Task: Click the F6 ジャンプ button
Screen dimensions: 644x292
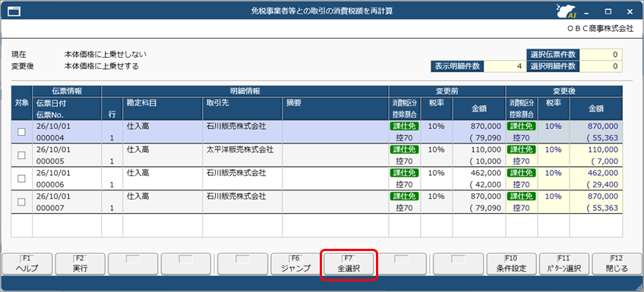Action: pyautogui.click(x=295, y=264)
